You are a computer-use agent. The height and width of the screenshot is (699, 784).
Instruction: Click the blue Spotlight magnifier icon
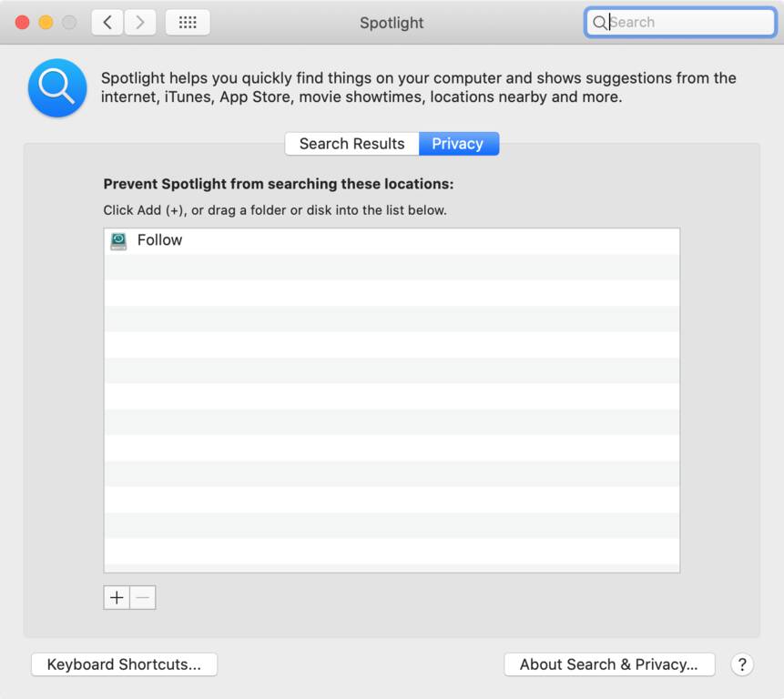pos(57,88)
